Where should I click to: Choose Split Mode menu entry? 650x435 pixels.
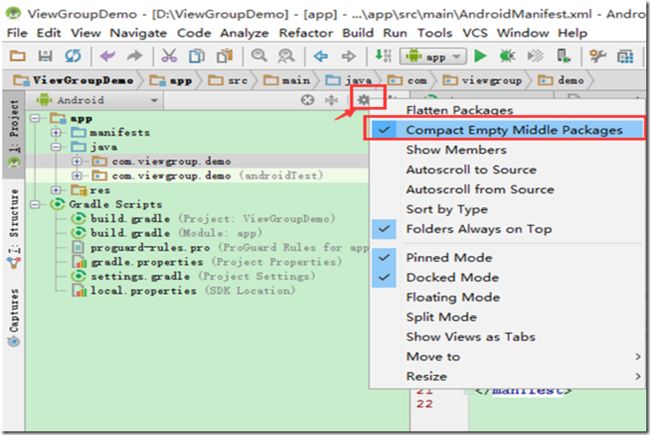(x=506, y=317)
